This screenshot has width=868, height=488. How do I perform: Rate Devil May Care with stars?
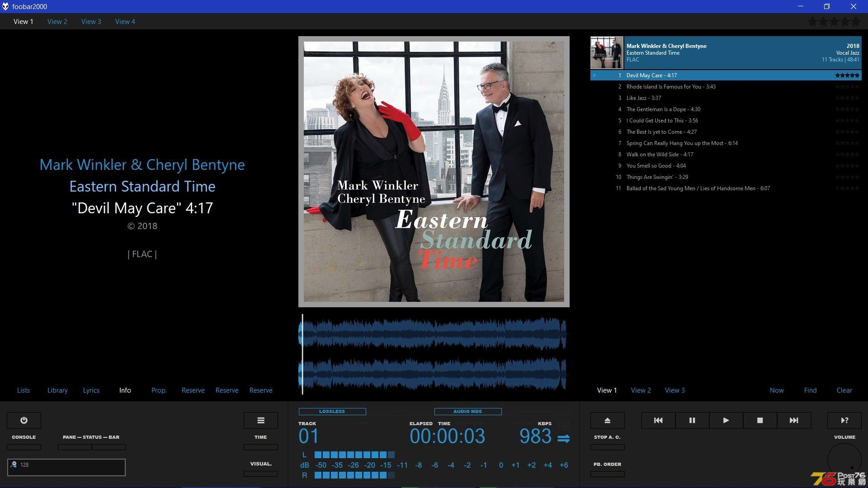(847, 75)
